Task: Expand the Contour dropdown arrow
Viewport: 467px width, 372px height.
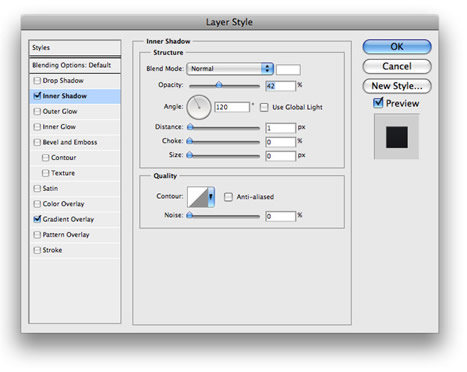Action: 211,197
